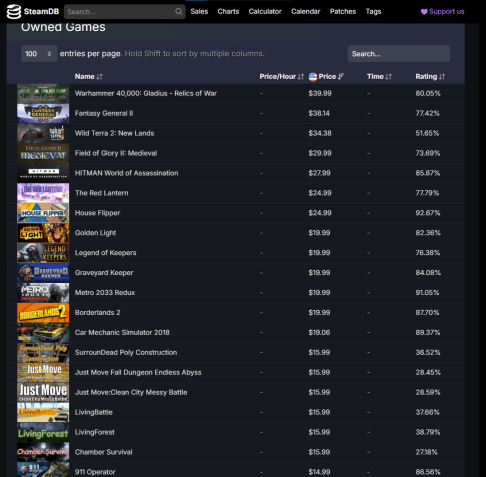Screen dimensions: 486x477
Task: Open Just Move:Clean City thumbnail
Action: tap(43, 392)
